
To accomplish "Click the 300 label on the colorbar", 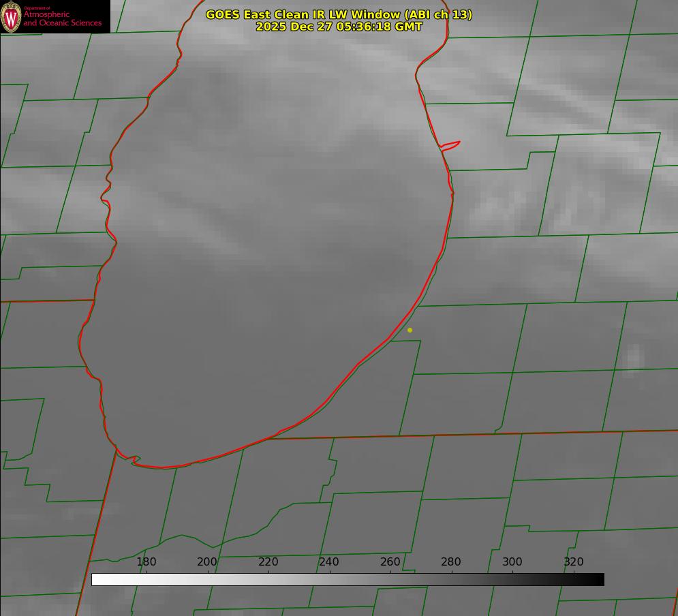I will coord(512,562).
